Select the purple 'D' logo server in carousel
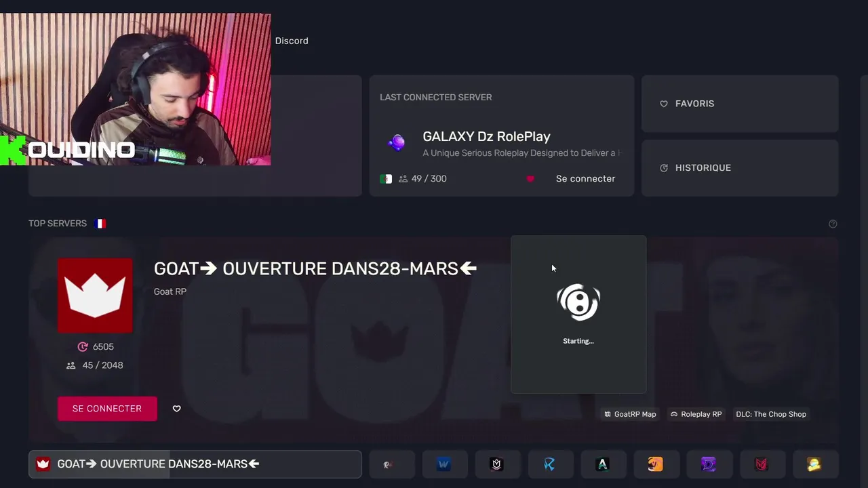Image resolution: width=868 pixels, height=488 pixels. [x=709, y=464]
